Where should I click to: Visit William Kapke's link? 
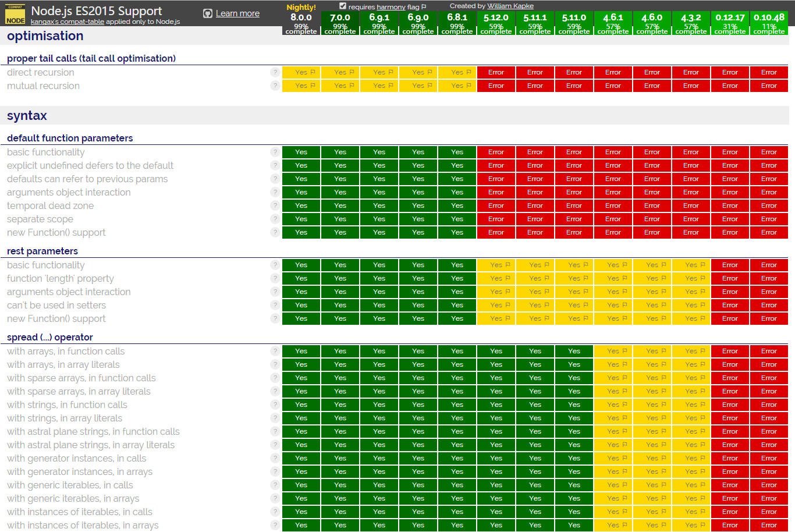510,6
